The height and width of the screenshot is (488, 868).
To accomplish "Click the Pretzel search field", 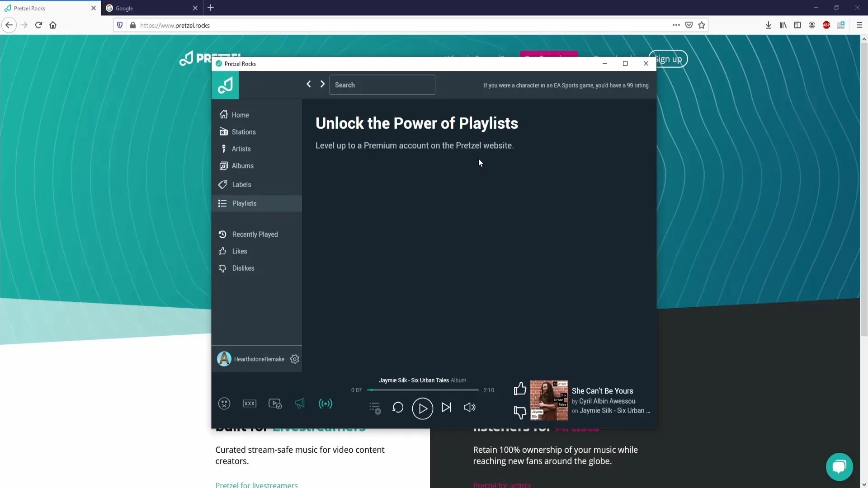I will 382,85.
